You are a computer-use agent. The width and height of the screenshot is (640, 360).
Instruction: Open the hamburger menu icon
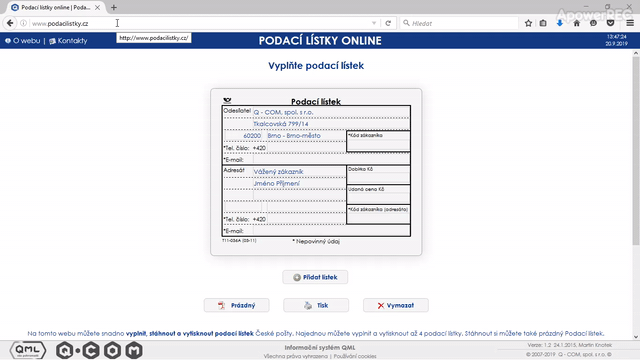point(630,23)
